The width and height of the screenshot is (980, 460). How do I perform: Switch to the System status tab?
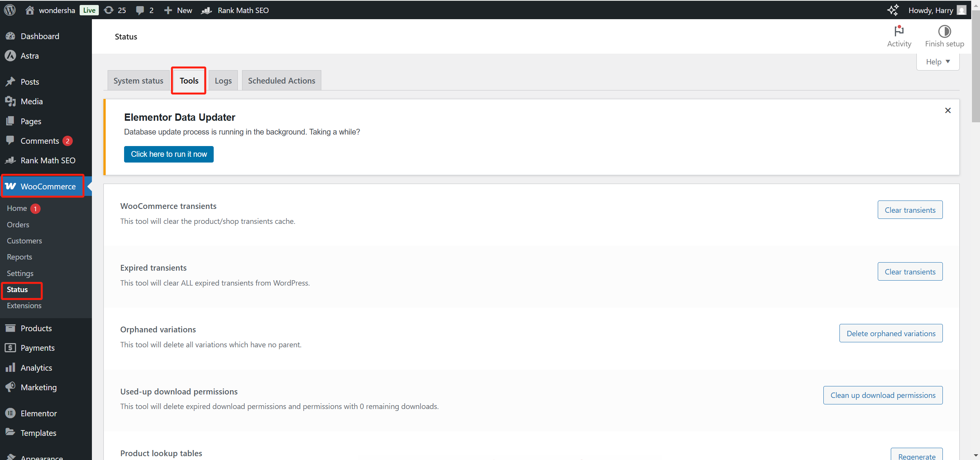(138, 80)
